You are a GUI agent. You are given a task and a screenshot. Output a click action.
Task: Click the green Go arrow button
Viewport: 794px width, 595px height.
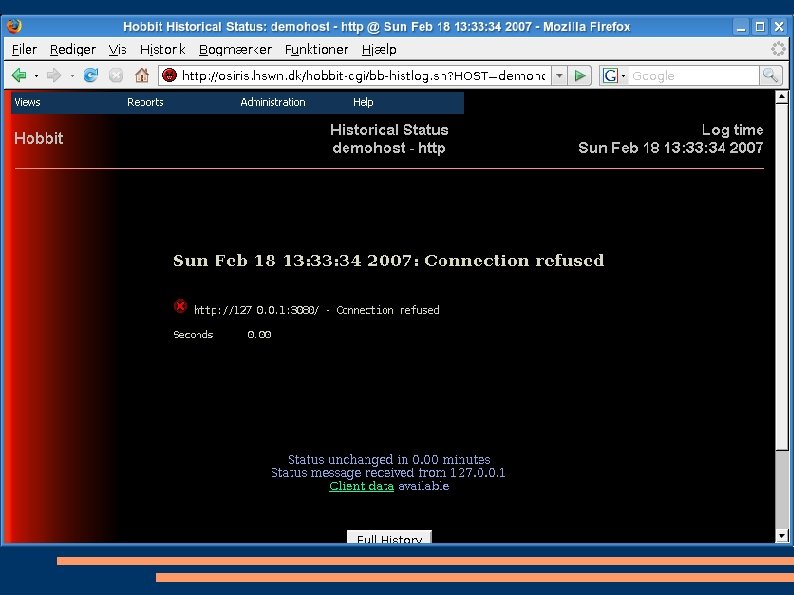580,76
